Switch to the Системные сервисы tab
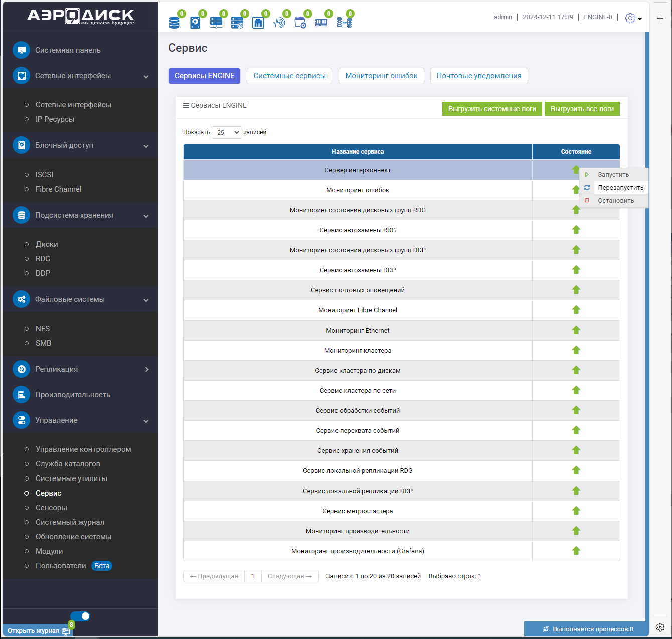The image size is (672, 639). (x=289, y=76)
